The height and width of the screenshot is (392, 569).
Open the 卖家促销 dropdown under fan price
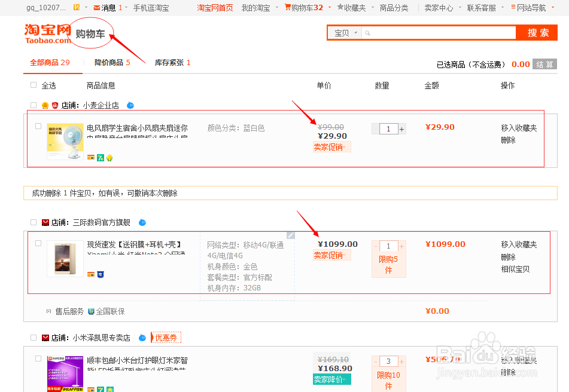[331, 147]
